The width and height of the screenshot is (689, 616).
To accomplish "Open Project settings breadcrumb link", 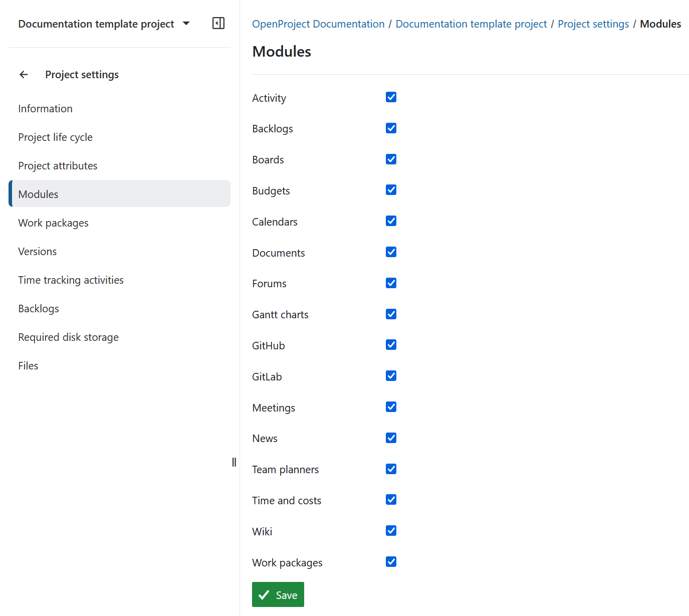I will [x=593, y=24].
